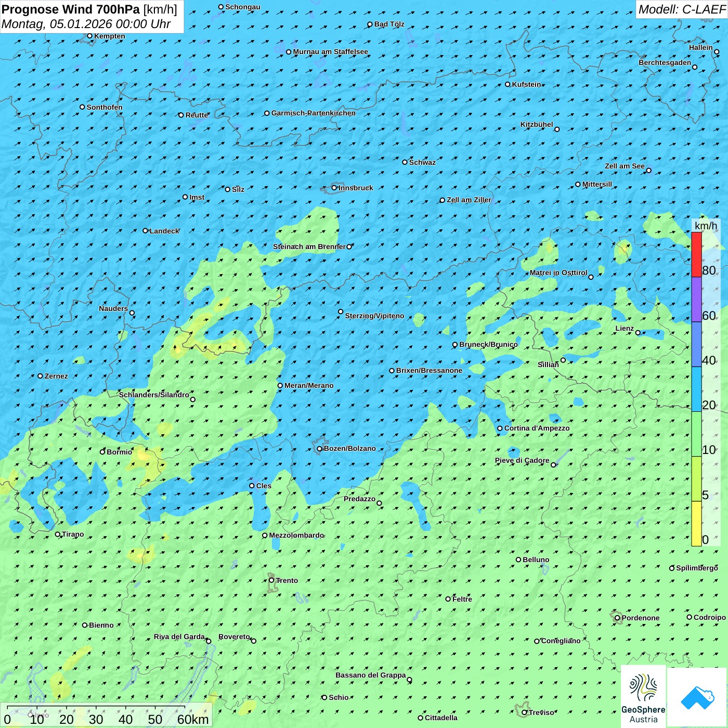Click the Spilimbergo city label
This screenshot has height=728, width=728.
pyautogui.click(x=697, y=568)
